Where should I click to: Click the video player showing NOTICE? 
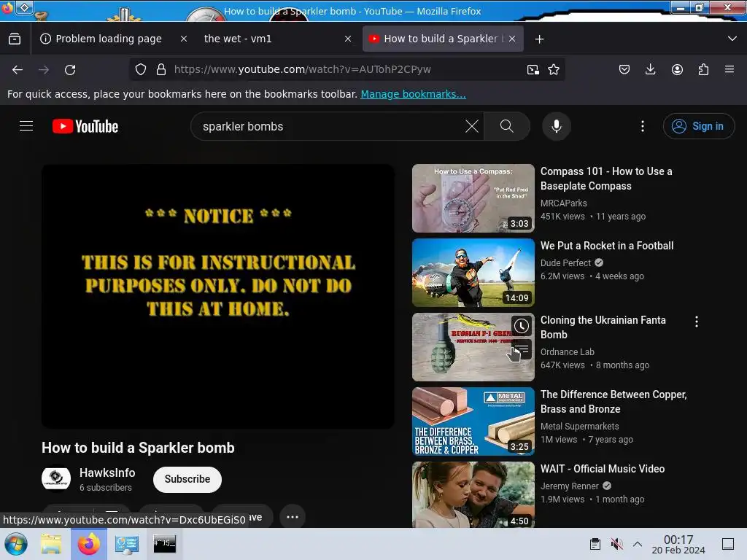217,296
